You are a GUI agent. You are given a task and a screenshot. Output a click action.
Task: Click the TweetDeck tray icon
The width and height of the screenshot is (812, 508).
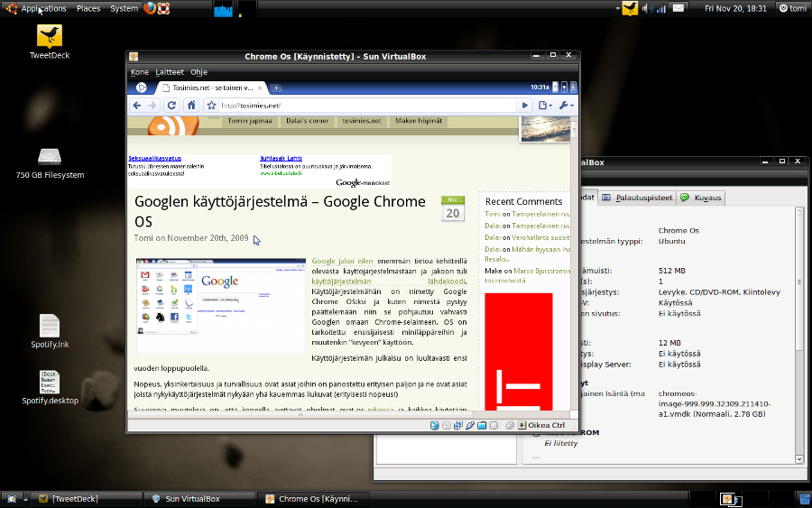(630, 8)
